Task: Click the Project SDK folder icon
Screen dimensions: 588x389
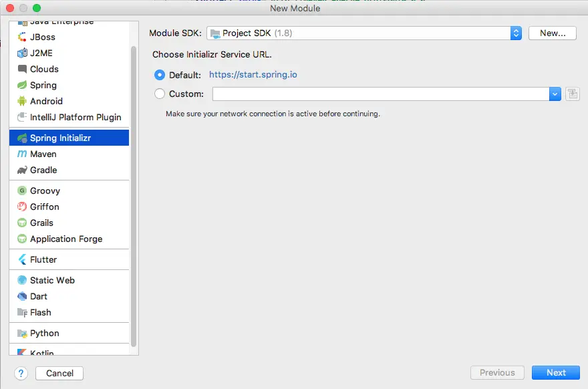Action: coord(215,34)
